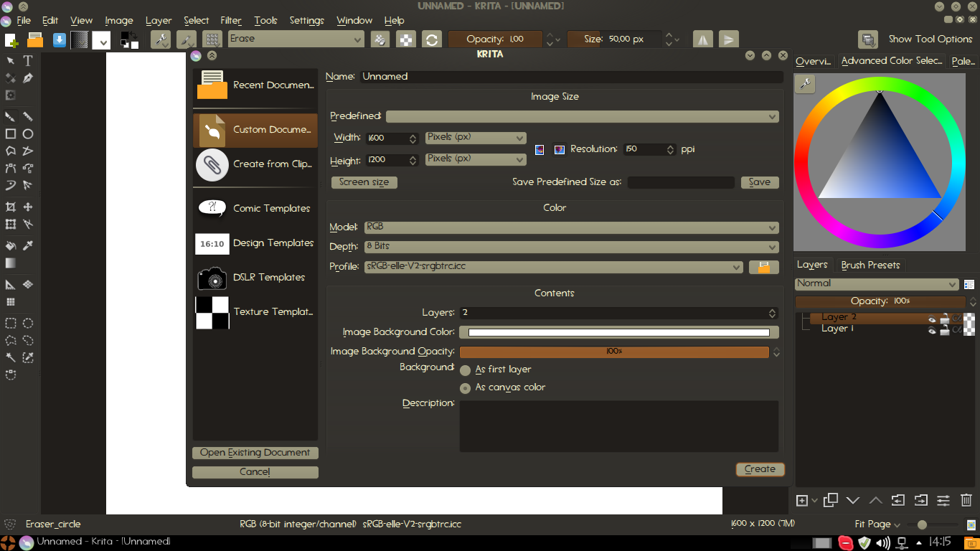The width and height of the screenshot is (980, 551).
Task: Click the Create button
Action: pyautogui.click(x=760, y=469)
